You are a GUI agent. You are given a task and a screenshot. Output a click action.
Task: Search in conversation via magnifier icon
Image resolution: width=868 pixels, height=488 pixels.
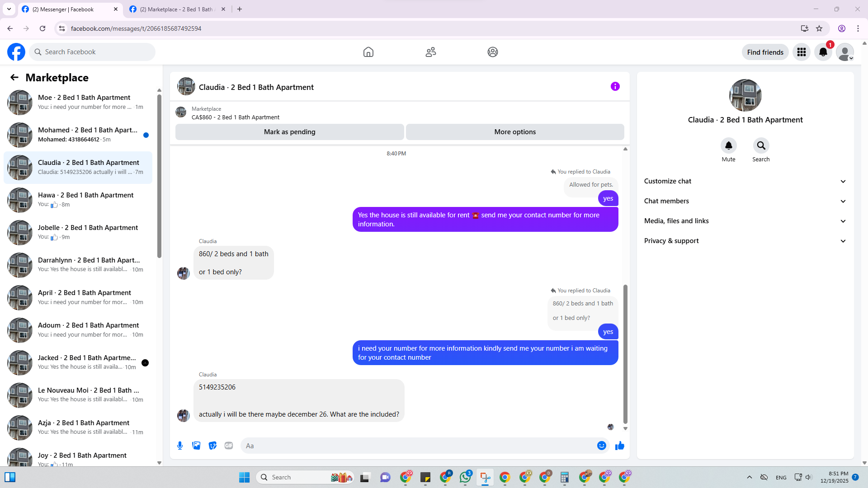[x=761, y=145]
